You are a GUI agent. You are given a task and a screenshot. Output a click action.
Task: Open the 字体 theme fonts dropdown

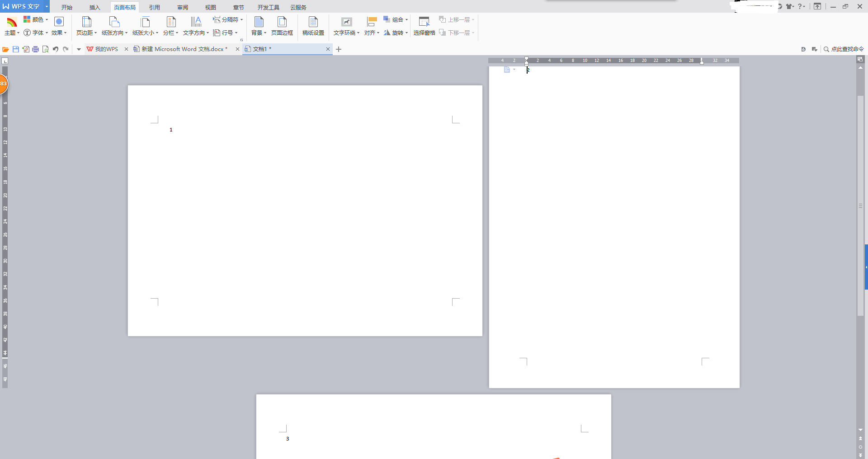(36, 33)
